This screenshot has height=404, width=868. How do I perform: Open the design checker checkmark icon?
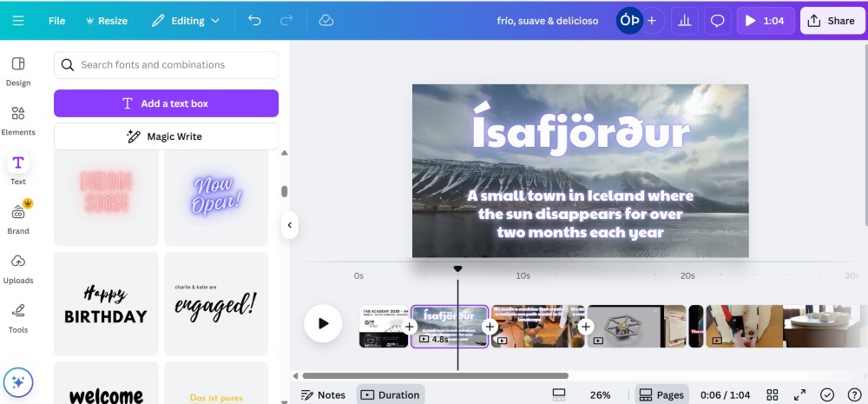click(827, 395)
